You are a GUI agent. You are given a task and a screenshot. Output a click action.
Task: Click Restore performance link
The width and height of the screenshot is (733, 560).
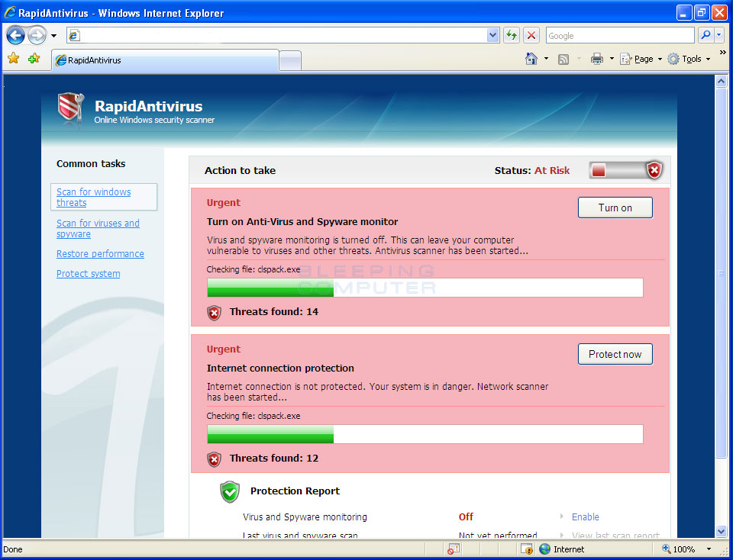pyautogui.click(x=100, y=253)
